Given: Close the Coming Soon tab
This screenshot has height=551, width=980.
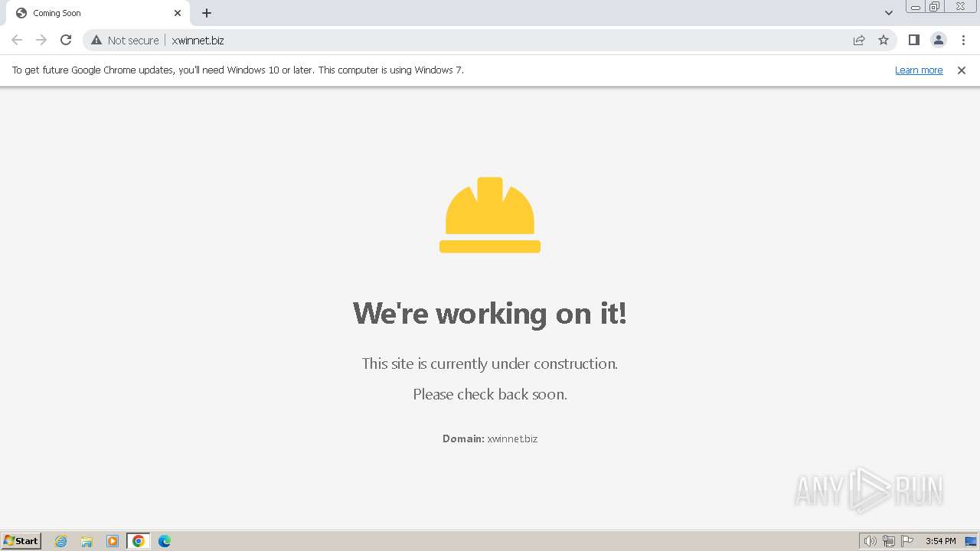Looking at the screenshot, I should click(178, 13).
